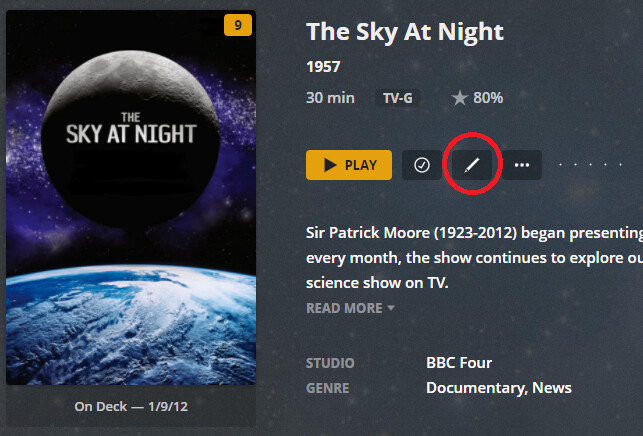The height and width of the screenshot is (436, 643).
Task: Click the pencil edit icon
Action: [472, 165]
